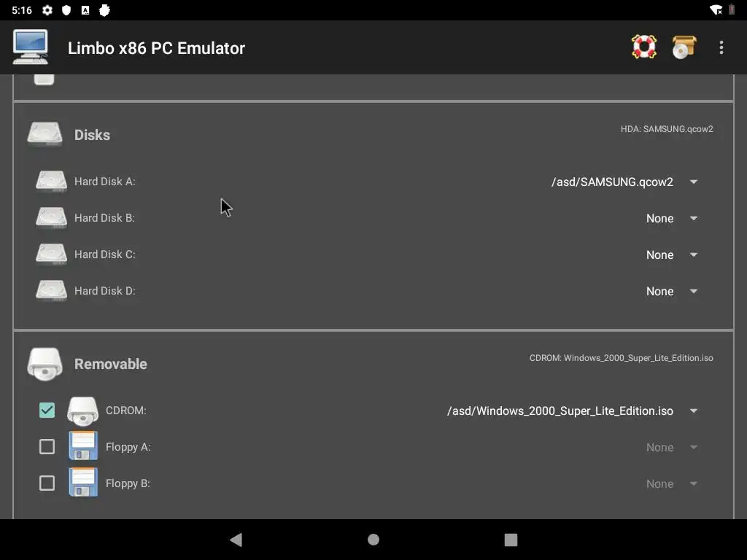Click the settings gear status bar icon

pos(47,10)
